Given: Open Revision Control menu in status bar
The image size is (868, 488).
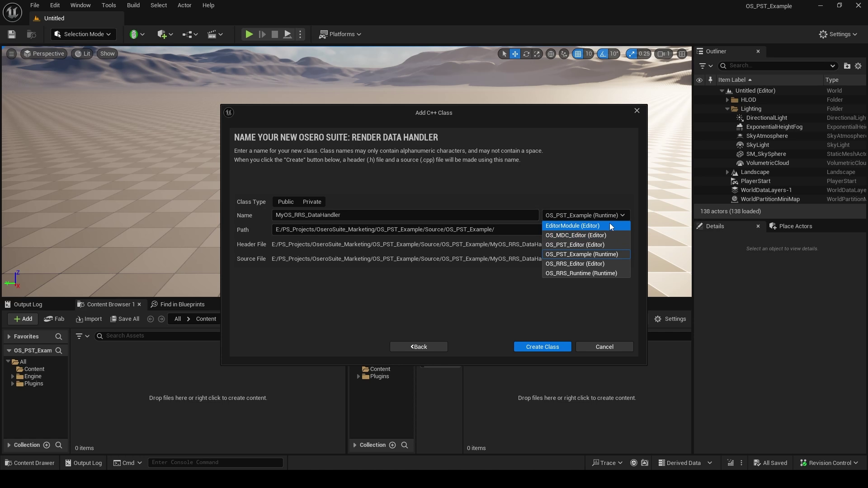Looking at the screenshot, I should (x=829, y=463).
